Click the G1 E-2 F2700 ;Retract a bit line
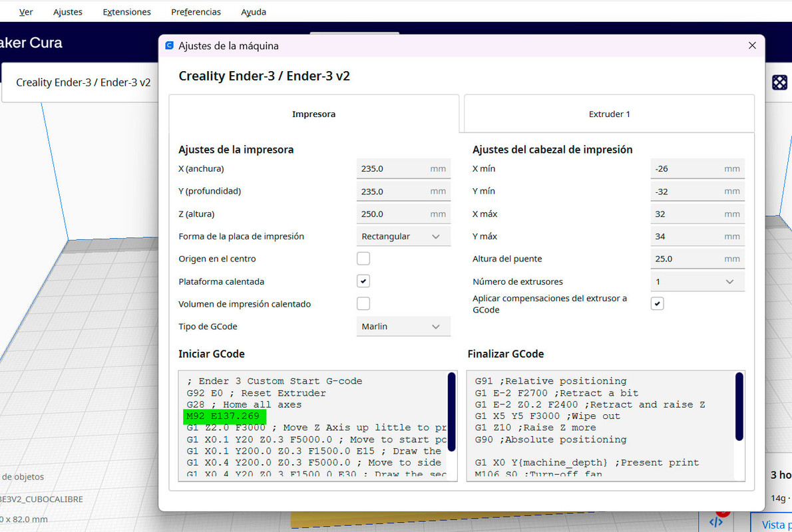792x532 pixels. tap(556, 393)
